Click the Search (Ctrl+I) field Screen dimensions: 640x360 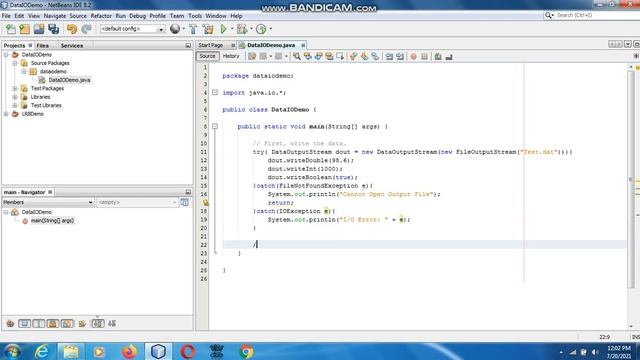tap(592, 15)
